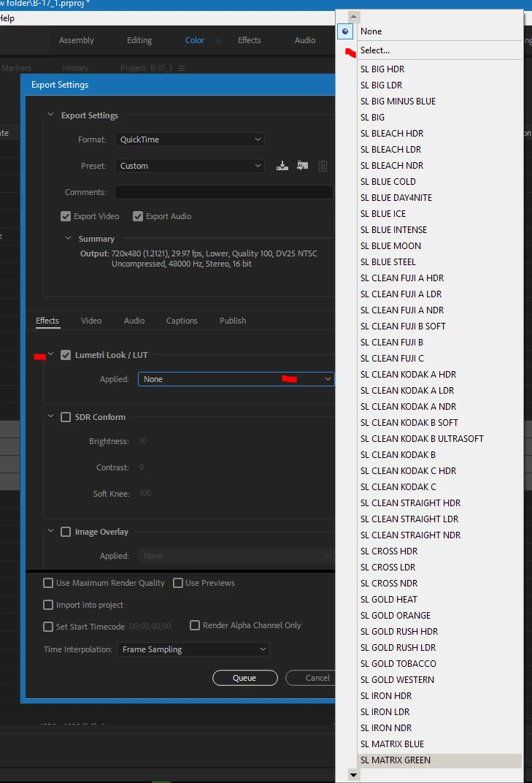Enable the Image Overlay checkbox

[66, 532]
